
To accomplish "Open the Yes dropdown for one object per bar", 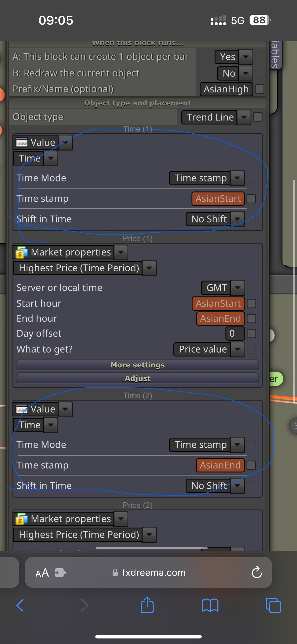I will 234,57.
